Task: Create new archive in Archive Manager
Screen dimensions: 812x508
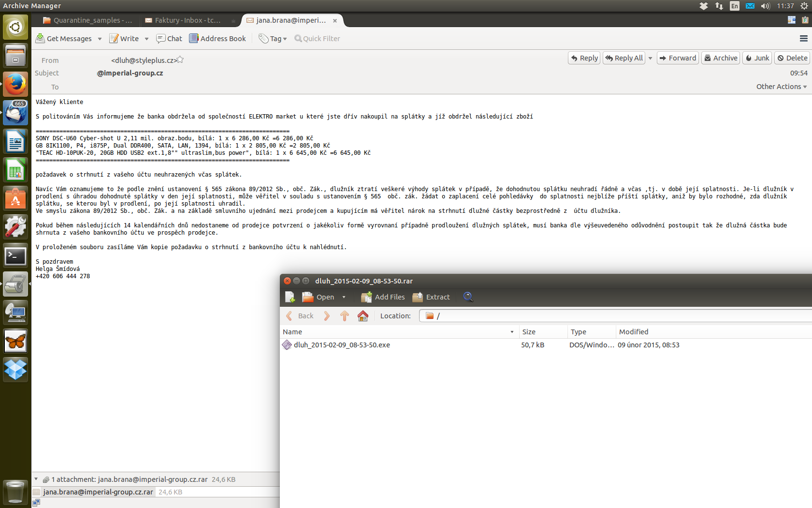Action: [x=290, y=297]
